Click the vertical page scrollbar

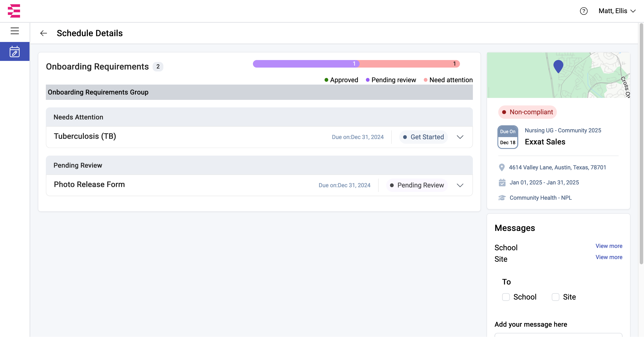click(641, 144)
